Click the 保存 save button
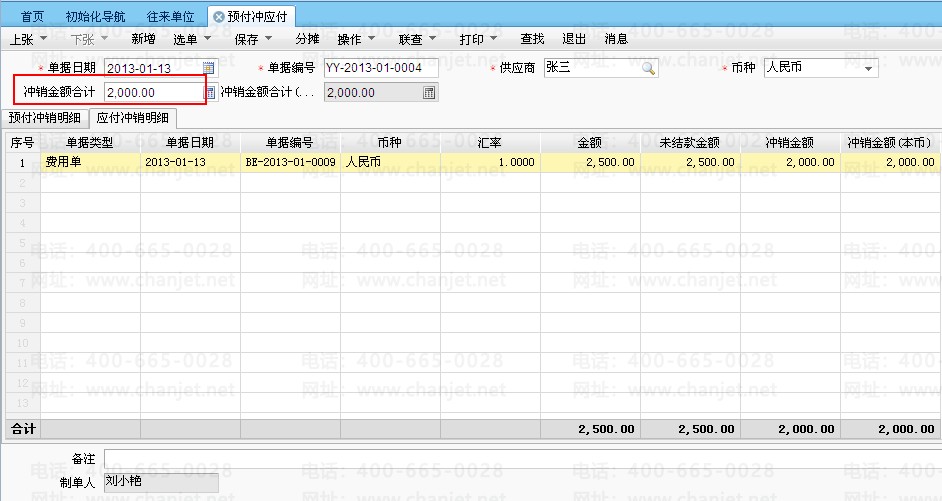Screen dimensions: 942x501 (x=246, y=39)
